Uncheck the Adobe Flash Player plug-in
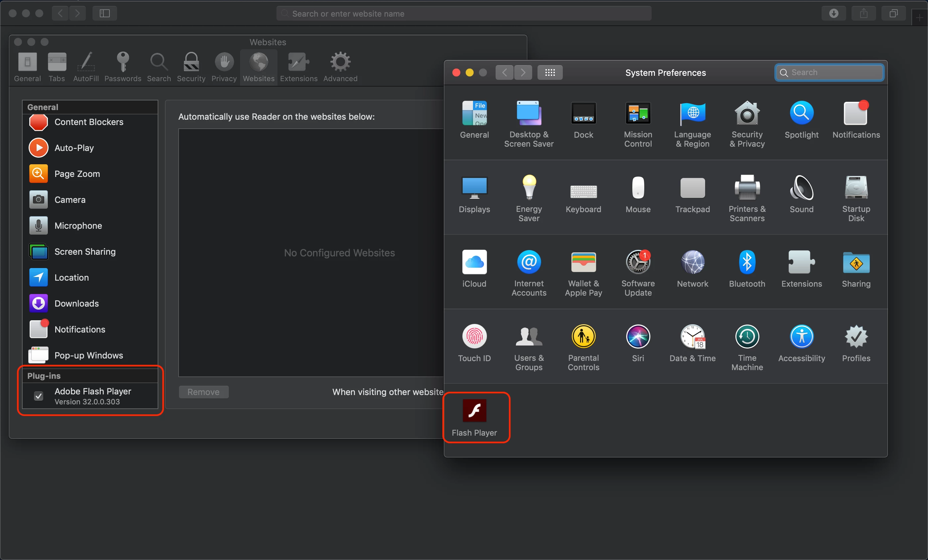928x560 pixels. click(x=38, y=396)
